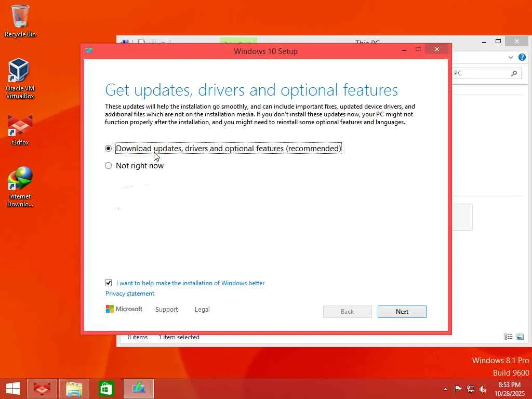Click the Windows 10 Setup title icon
This screenshot has width=532, height=399.
pos(89,50)
